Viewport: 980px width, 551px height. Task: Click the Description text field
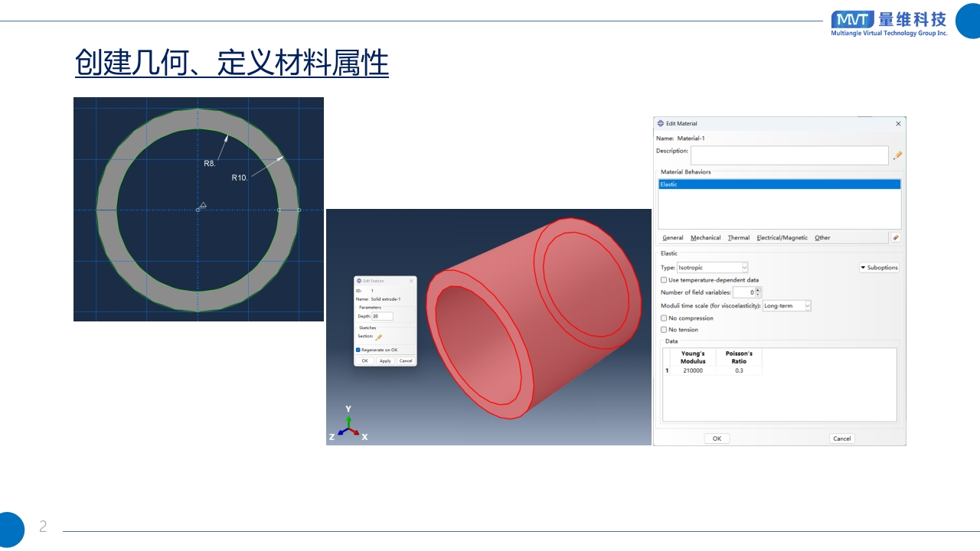[x=789, y=155]
